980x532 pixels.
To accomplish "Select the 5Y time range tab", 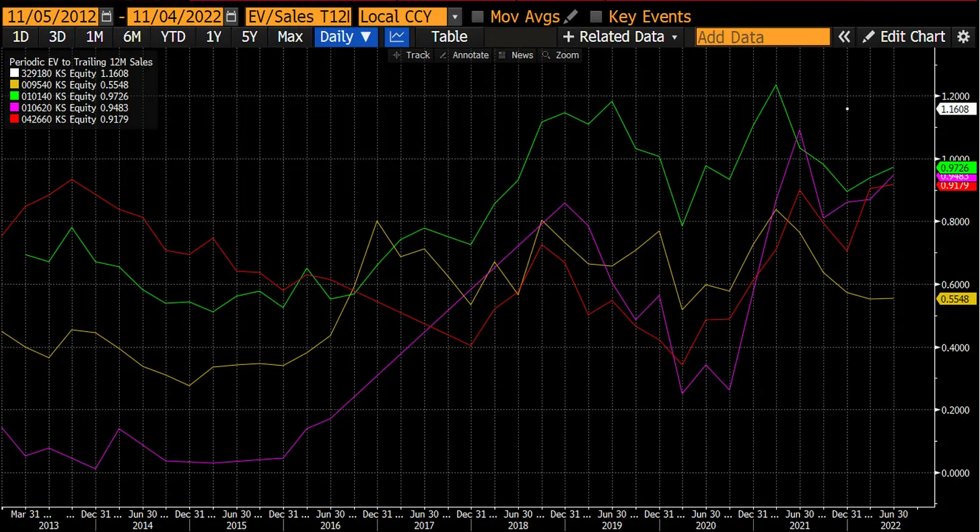I will pyautogui.click(x=249, y=37).
